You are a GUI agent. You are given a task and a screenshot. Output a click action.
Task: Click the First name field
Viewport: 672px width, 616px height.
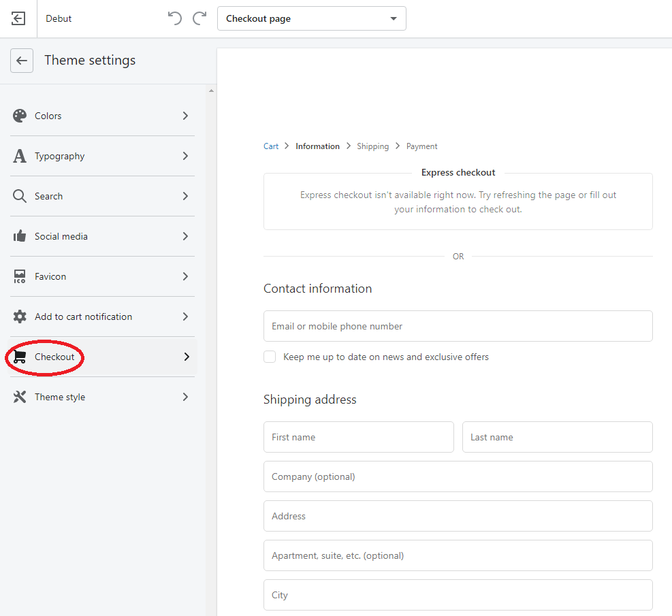[358, 437]
